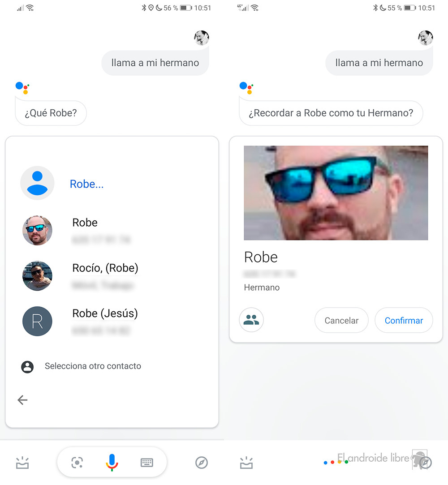The height and width of the screenshot is (485, 448).
Task: Open updates inbox icon on left screen
Action: pos(22,463)
